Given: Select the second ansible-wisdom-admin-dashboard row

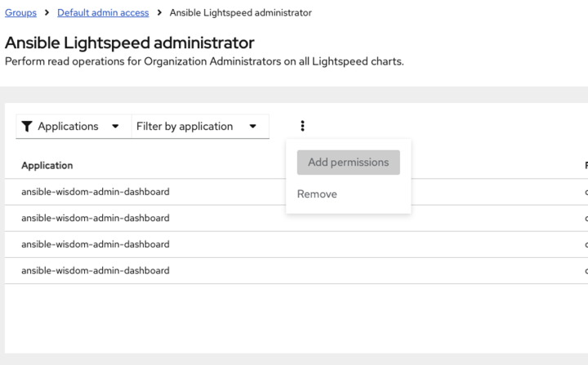Looking at the screenshot, I should point(96,218).
